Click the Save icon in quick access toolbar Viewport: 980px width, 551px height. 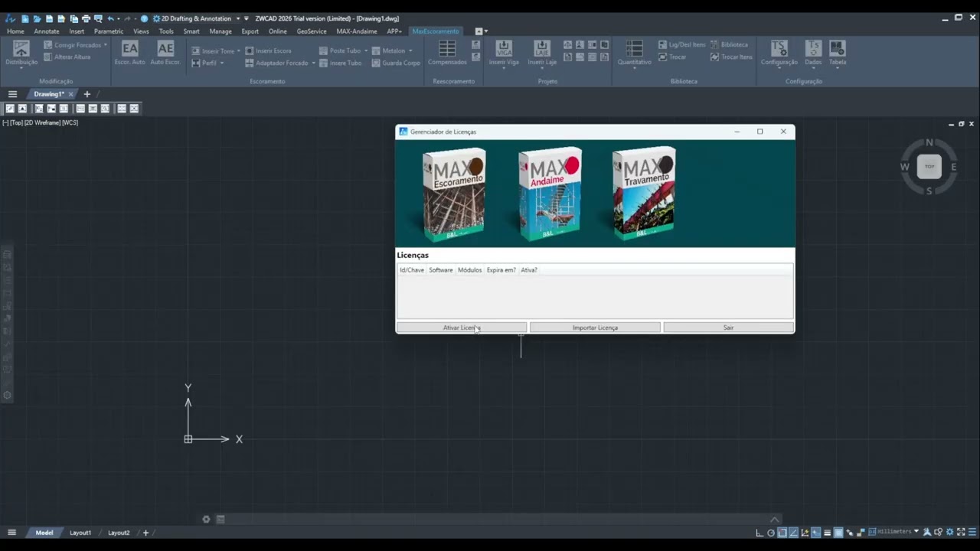click(x=49, y=18)
